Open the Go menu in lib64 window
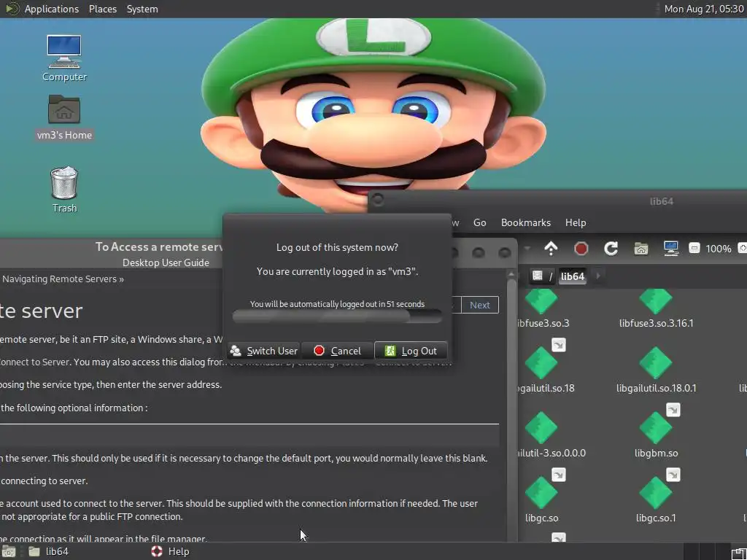Image resolution: width=747 pixels, height=560 pixels. tap(479, 222)
